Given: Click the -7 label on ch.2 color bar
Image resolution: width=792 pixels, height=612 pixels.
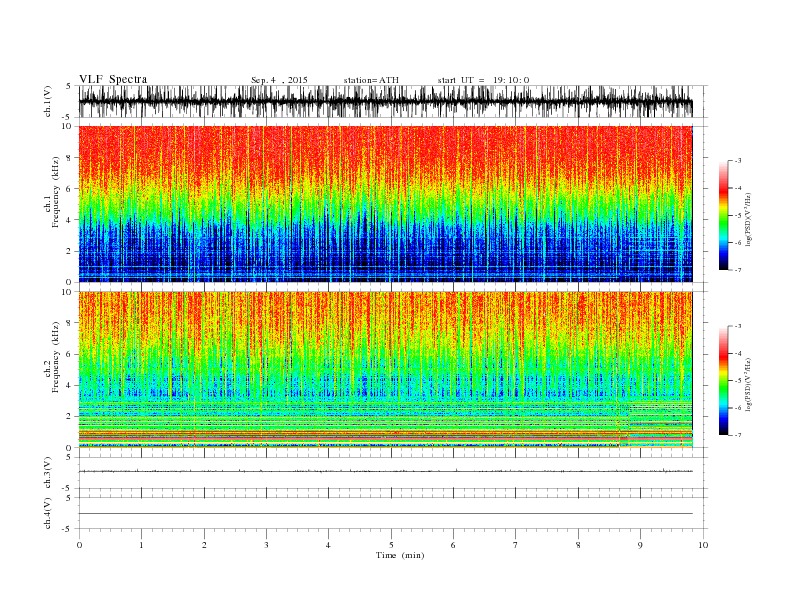Looking at the screenshot, I should pos(737,435).
